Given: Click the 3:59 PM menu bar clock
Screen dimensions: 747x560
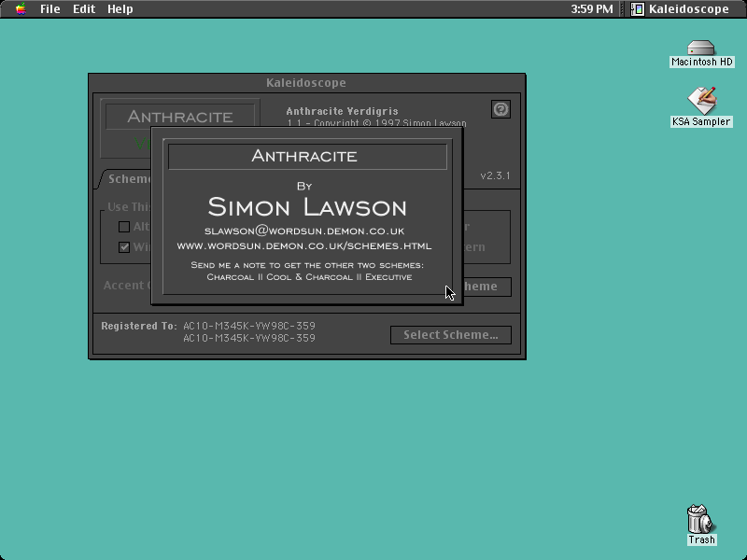Looking at the screenshot, I should [592, 8].
